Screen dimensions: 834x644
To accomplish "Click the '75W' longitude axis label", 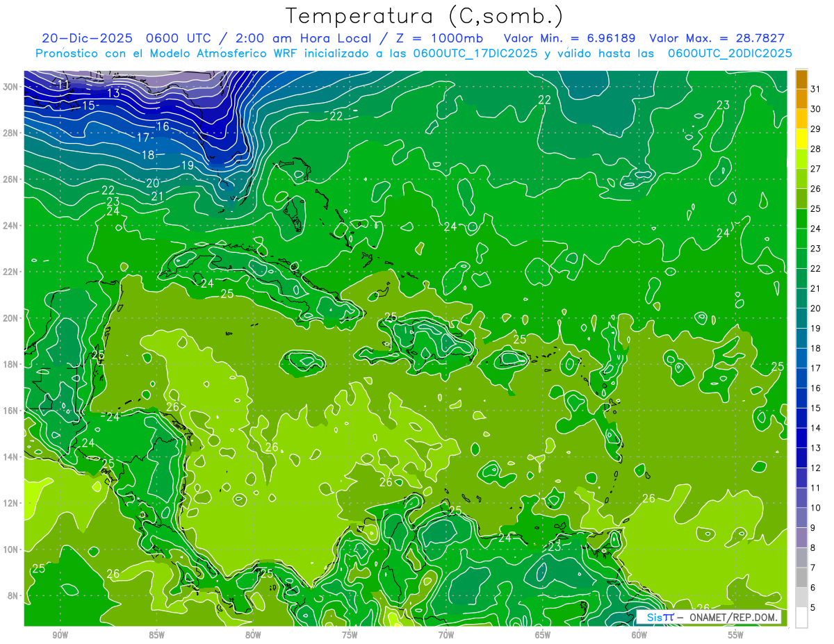I will (x=350, y=634).
